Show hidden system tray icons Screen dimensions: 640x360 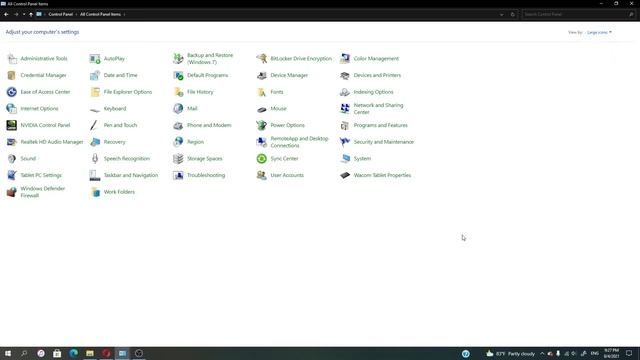point(542,353)
